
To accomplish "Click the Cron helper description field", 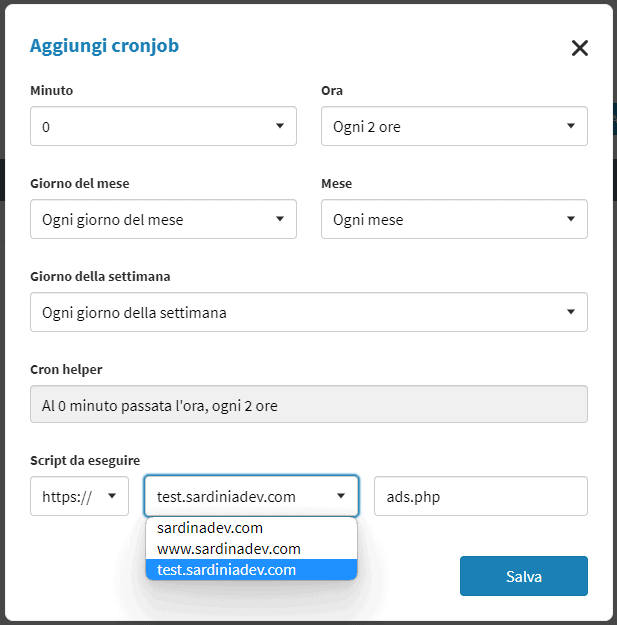I will click(309, 404).
